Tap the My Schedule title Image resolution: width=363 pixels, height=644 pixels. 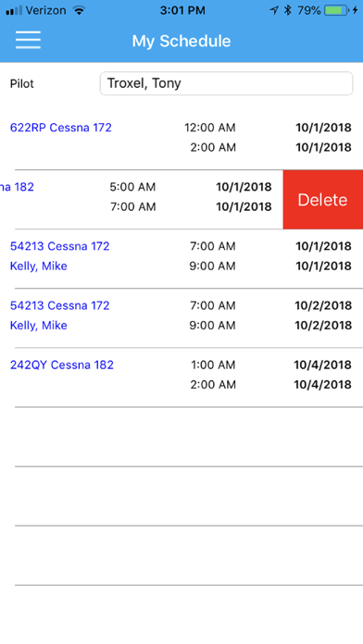181,41
